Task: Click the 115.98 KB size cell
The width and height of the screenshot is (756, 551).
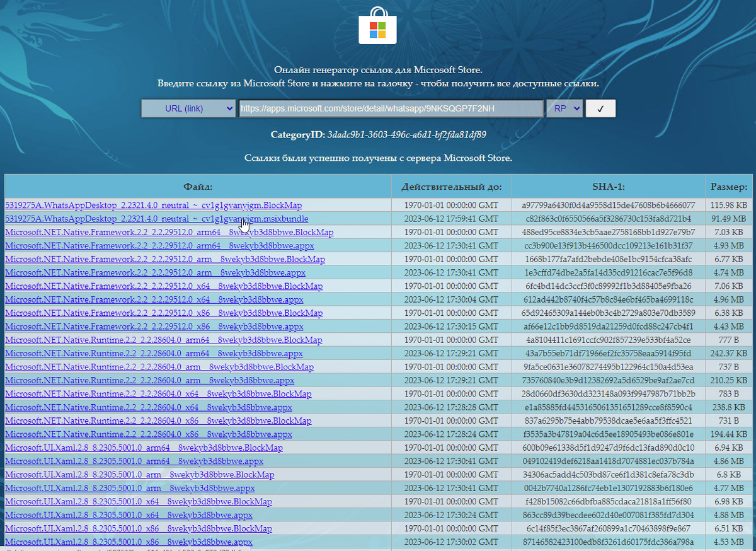Action: click(x=729, y=206)
